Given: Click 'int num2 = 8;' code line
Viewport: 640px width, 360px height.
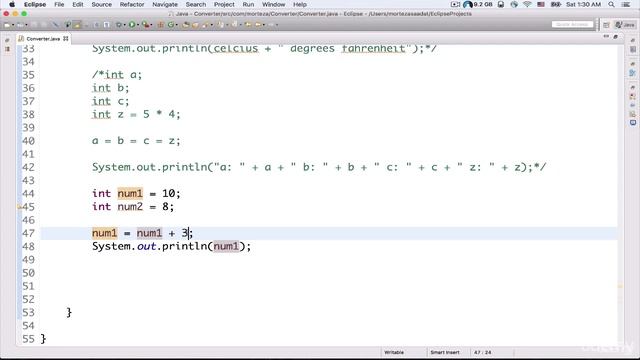Looking at the screenshot, I should click(x=133, y=207).
